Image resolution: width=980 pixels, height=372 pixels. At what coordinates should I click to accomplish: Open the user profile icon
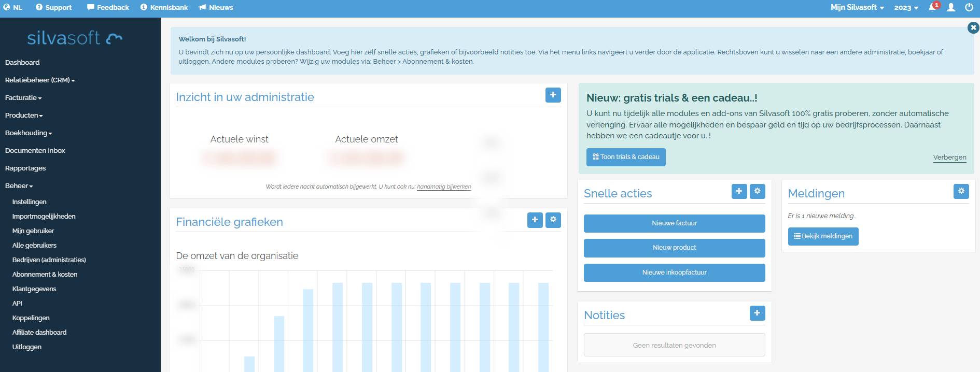(x=951, y=7)
